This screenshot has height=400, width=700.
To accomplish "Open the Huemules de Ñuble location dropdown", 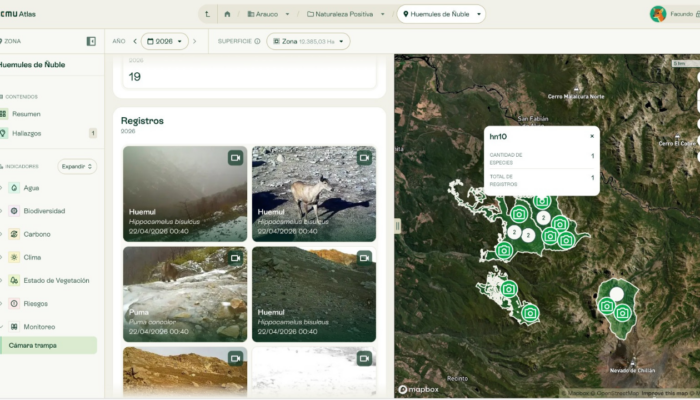I will (x=441, y=14).
